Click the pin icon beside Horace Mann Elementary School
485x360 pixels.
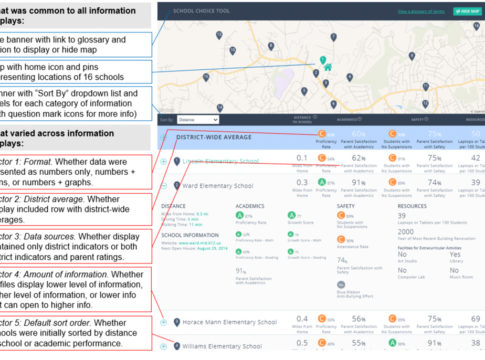(x=177, y=322)
